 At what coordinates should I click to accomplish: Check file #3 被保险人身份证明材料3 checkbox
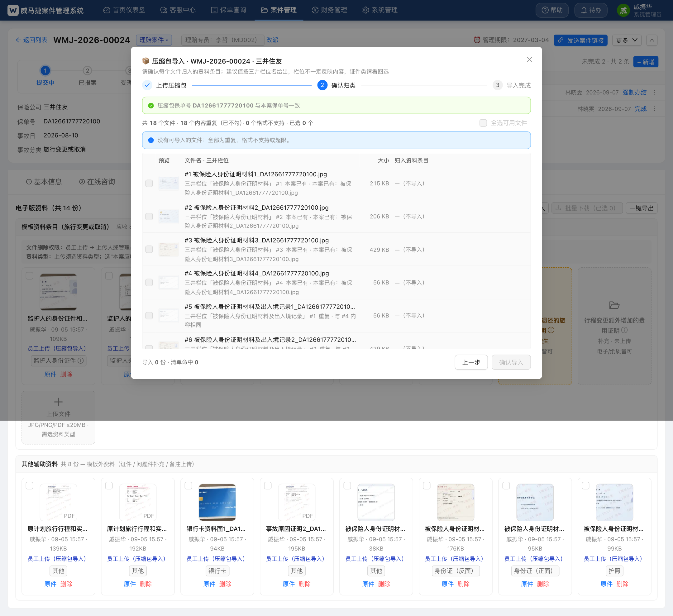pyautogui.click(x=149, y=249)
